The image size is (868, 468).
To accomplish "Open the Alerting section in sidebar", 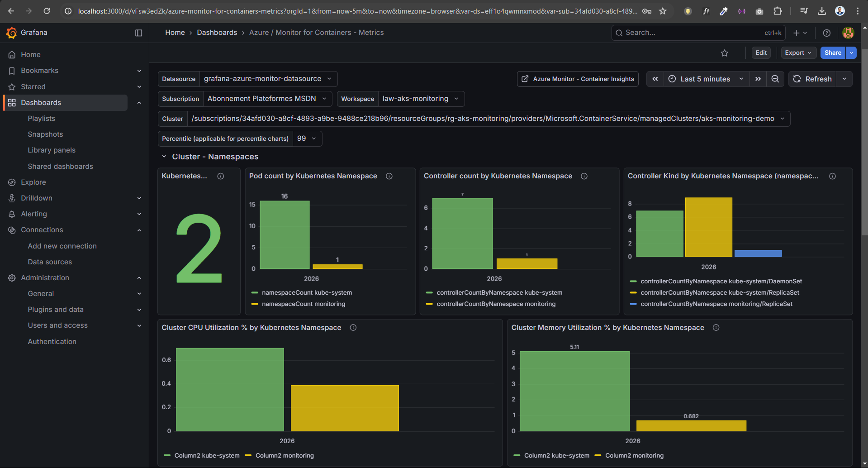I will pyautogui.click(x=33, y=214).
